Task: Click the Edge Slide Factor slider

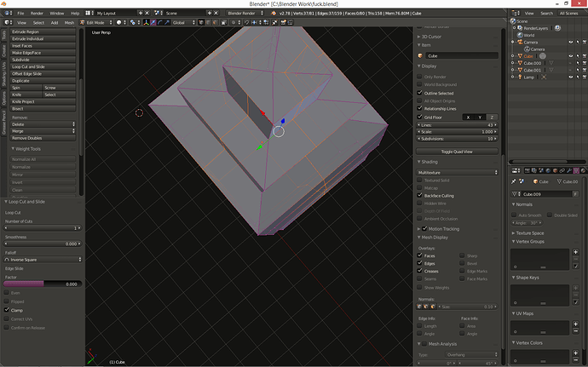Action: point(43,284)
